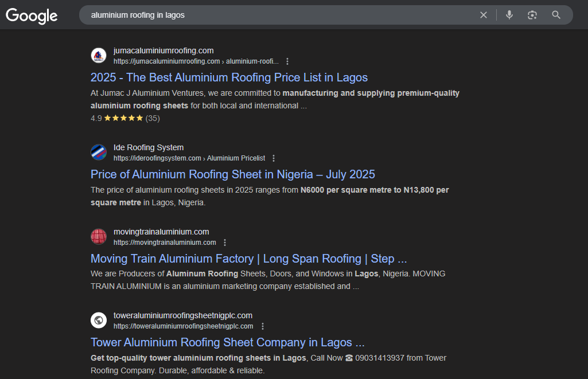Image resolution: width=588 pixels, height=379 pixels.
Task: Open more options for Ide Roofing System result
Action: [274, 158]
